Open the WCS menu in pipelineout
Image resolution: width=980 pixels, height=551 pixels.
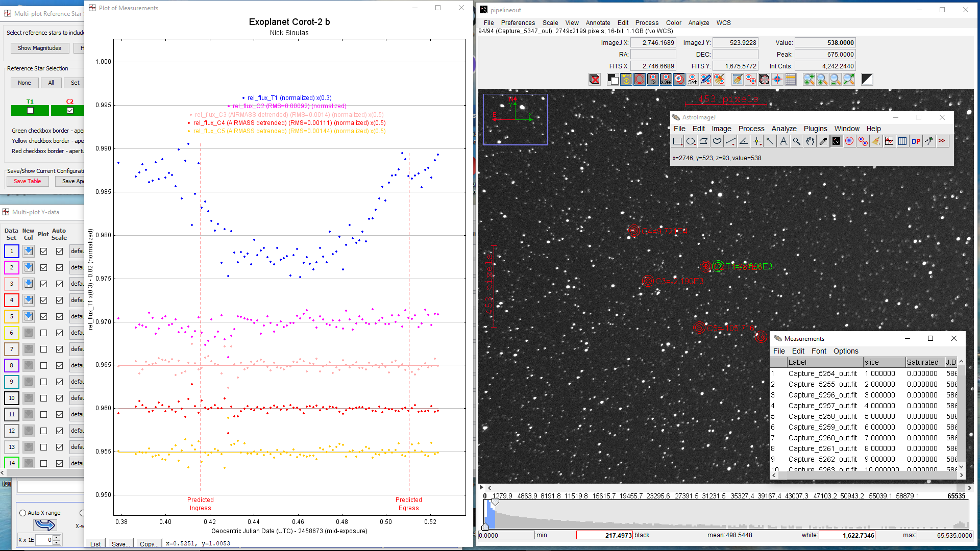pyautogui.click(x=723, y=23)
